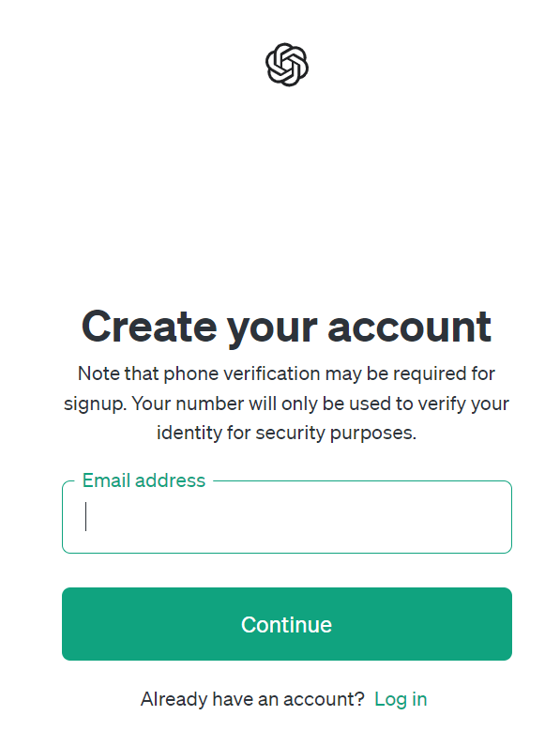Click the 'Note that phone verification' text line

(x=286, y=373)
